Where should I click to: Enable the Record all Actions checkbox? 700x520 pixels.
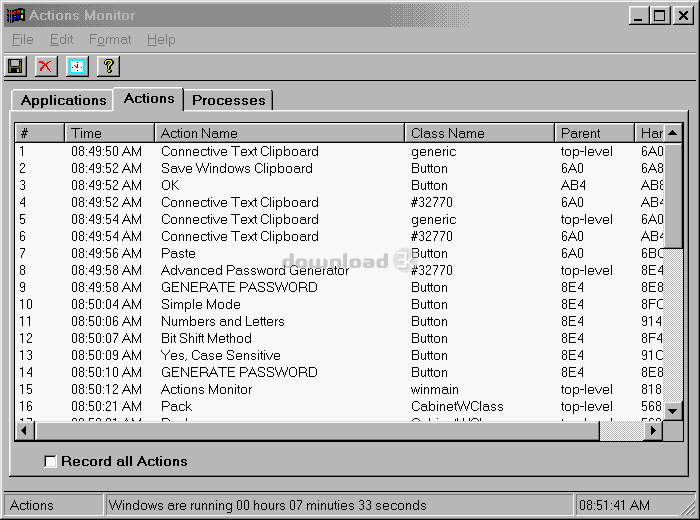51,462
